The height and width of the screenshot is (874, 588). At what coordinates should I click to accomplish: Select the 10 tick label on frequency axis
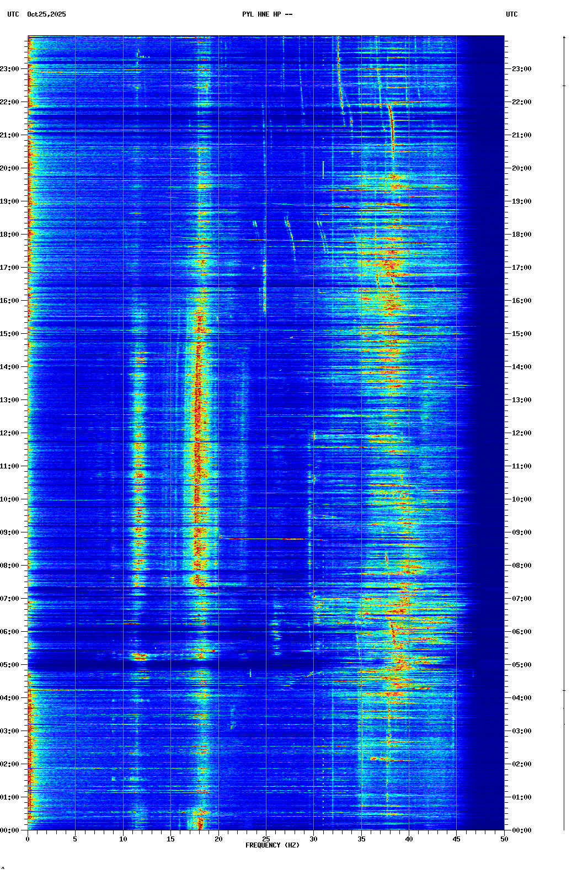(123, 839)
